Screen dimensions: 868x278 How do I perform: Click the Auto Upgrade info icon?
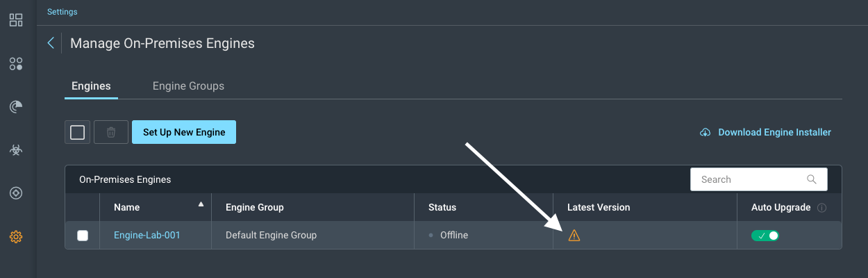[822, 208]
